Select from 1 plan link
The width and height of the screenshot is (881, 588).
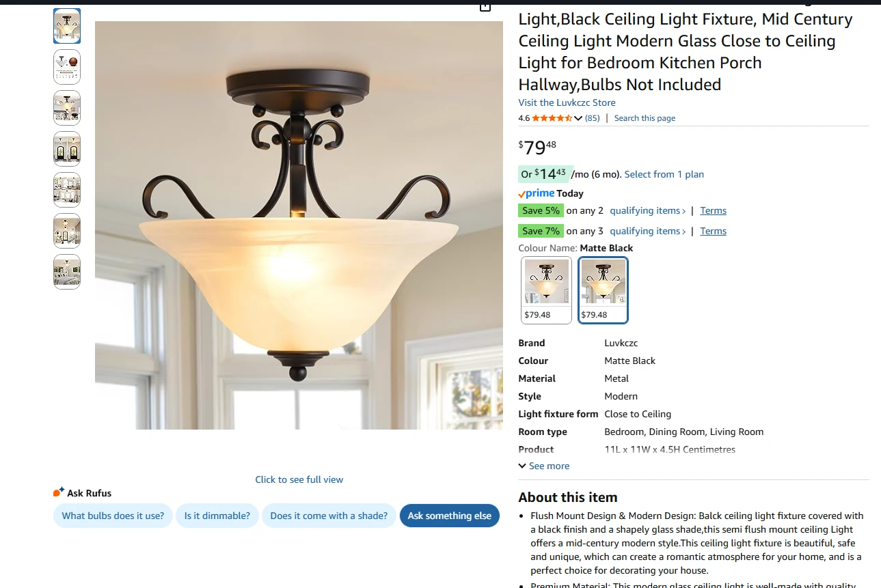tap(664, 174)
